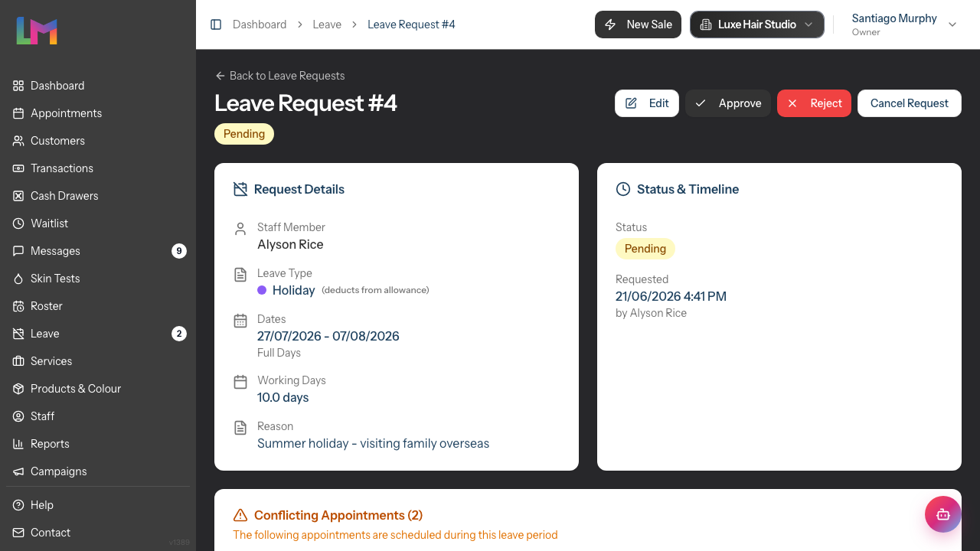This screenshot has width=980, height=551.
Task: Click the Contact envelope icon
Action: (18, 533)
